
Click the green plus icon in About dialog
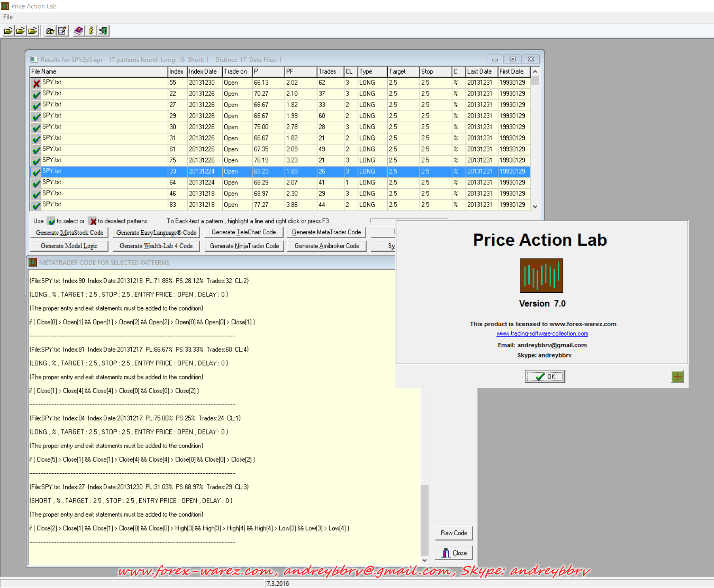coord(677,377)
